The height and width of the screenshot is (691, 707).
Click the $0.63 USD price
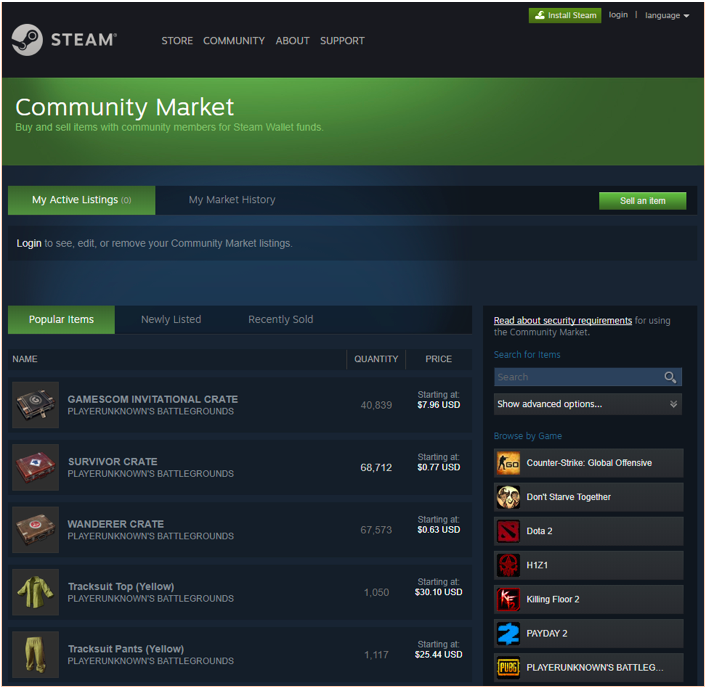point(439,530)
